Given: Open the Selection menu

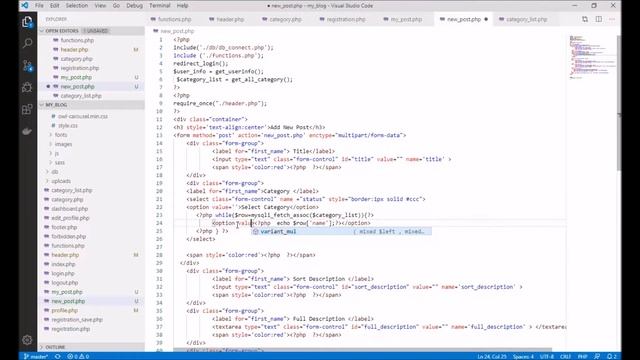Looking at the screenshot, I should point(77,6).
